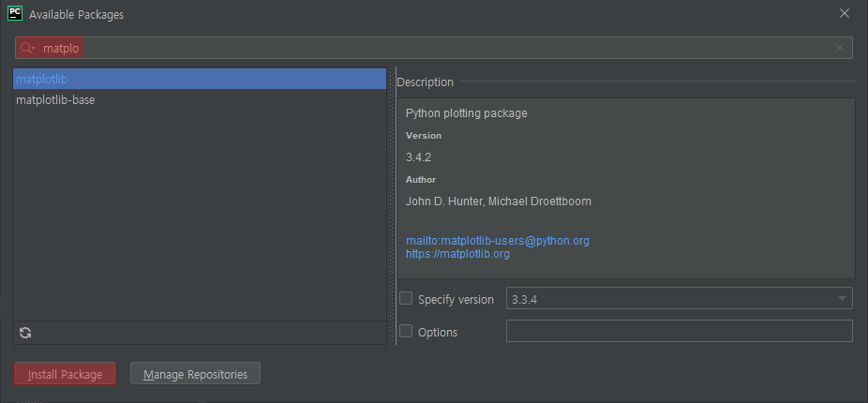Viewport: 868px width, 403px height.
Task: Click the Manage Repositories button
Action: [195, 374]
